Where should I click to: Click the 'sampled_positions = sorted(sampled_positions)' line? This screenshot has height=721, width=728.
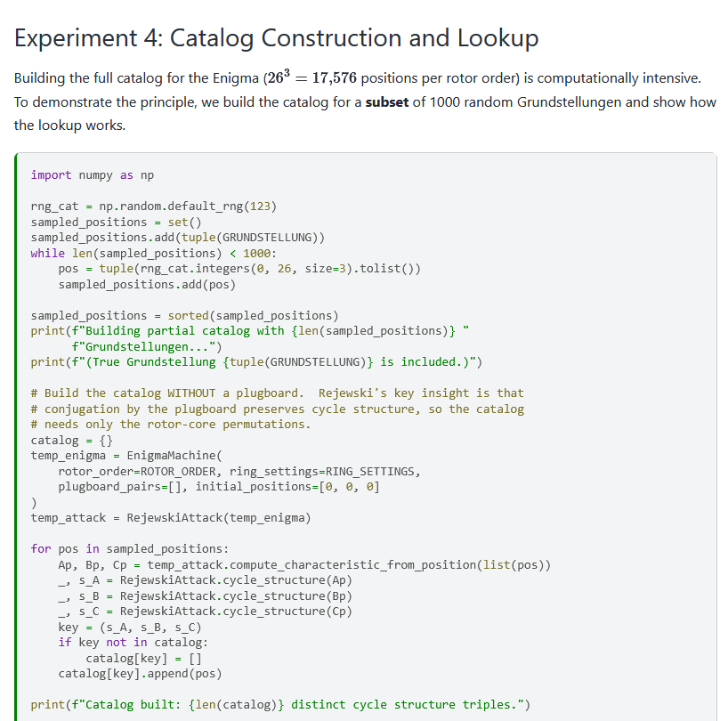pyautogui.click(x=185, y=315)
